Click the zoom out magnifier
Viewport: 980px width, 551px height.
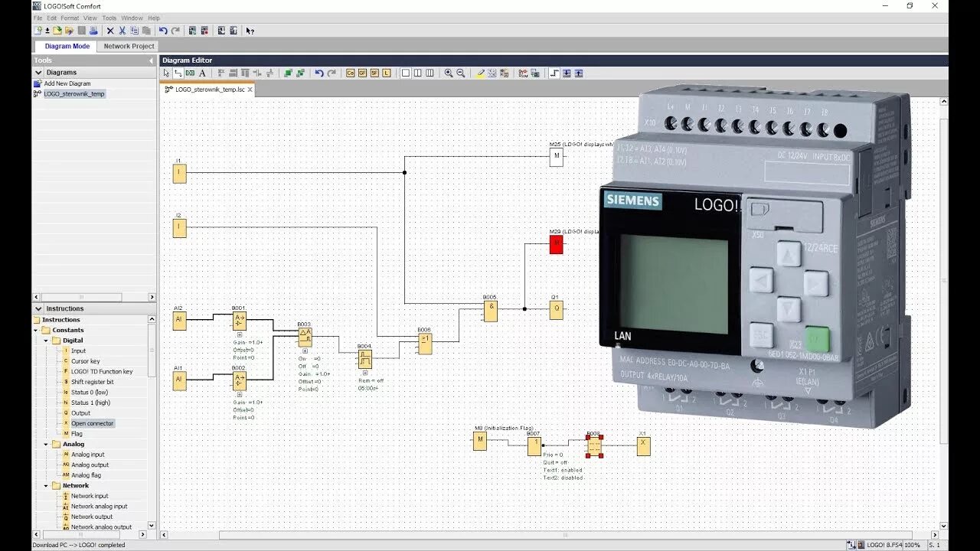[x=461, y=73]
